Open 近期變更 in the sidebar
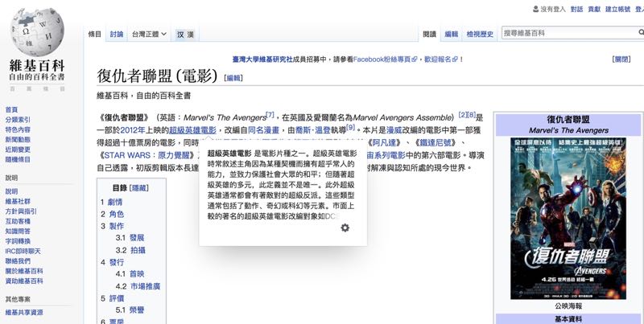The height and width of the screenshot is (324, 644). click(18, 150)
